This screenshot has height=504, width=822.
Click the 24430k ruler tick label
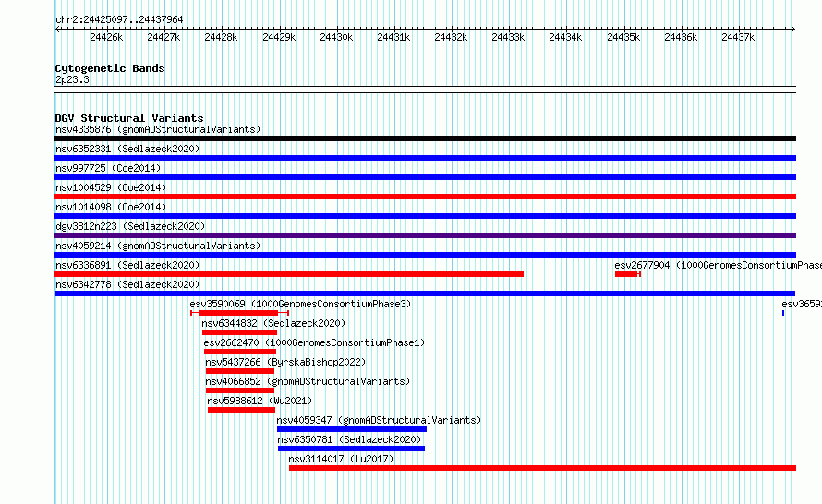(336, 37)
